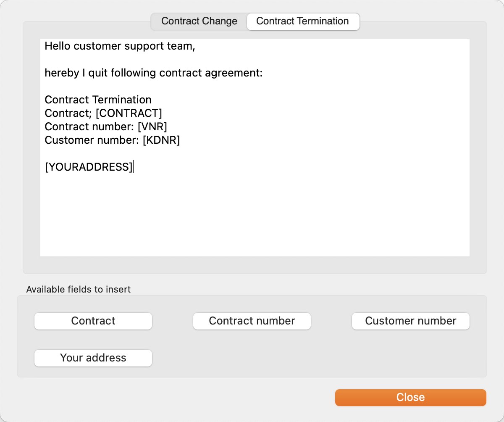Insert the Customer number field

click(411, 321)
